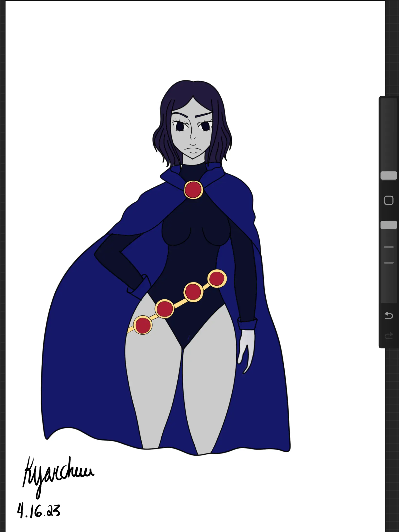399x532 pixels.
Task: Tap the Undo arrow in the sidebar
Action: [x=389, y=316]
